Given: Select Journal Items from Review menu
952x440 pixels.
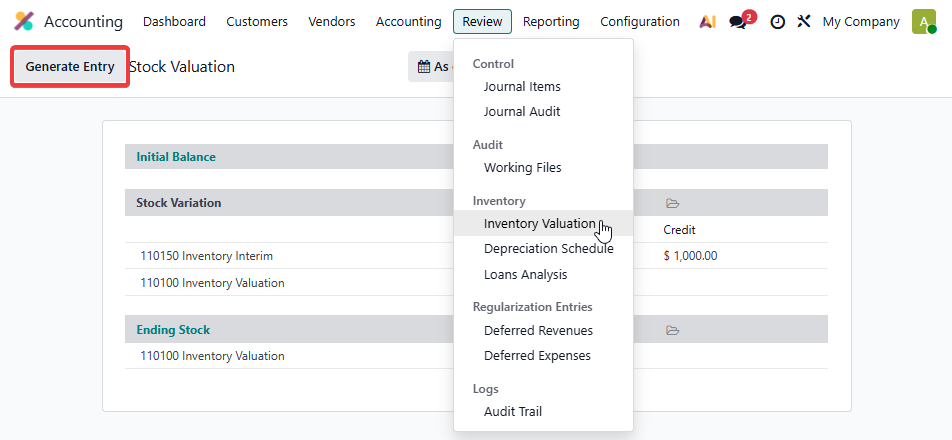Looking at the screenshot, I should [521, 87].
